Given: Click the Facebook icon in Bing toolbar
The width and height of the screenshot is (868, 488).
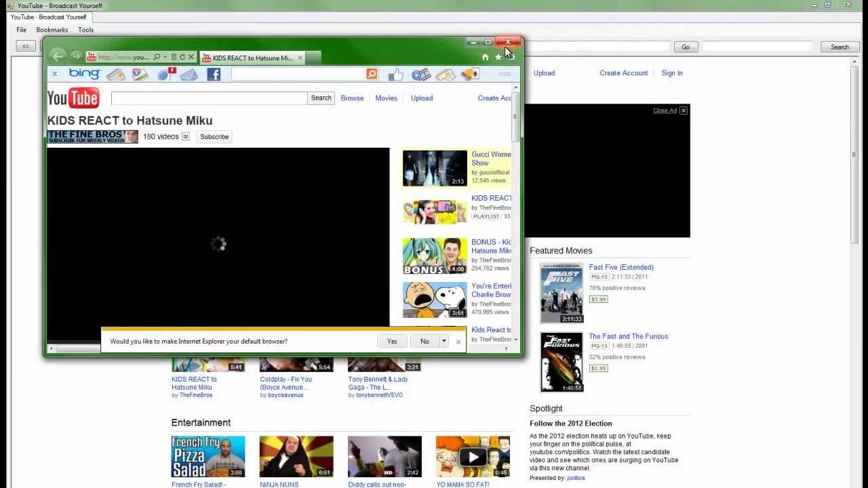Looking at the screenshot, I should coord(214,75).
